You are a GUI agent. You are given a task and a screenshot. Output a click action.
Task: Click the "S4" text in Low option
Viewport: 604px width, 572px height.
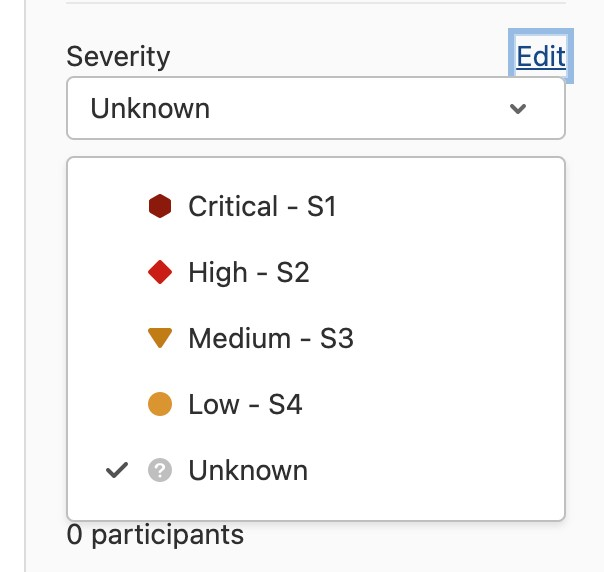(x=285, y=405)
